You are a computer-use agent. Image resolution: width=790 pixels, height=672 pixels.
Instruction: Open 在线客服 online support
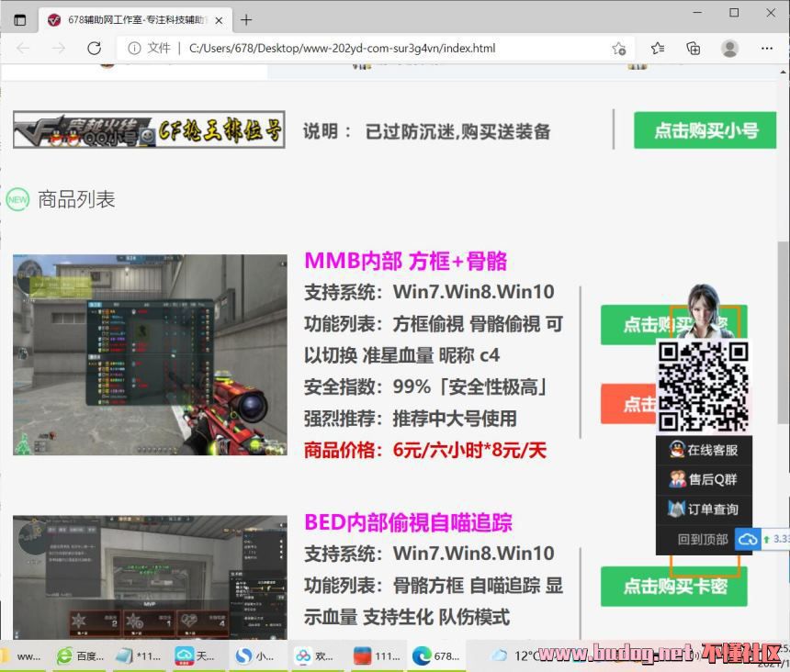click(x=704, y=450)
